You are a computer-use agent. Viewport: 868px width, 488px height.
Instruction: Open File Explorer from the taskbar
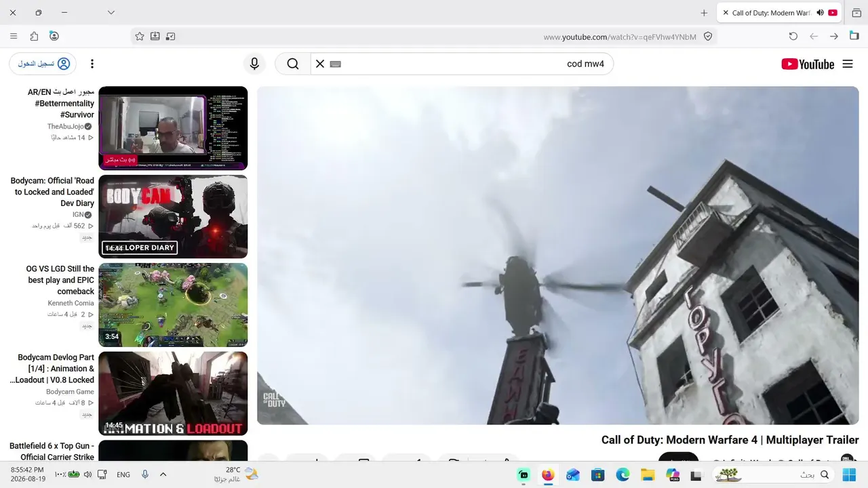pos(648,475)
